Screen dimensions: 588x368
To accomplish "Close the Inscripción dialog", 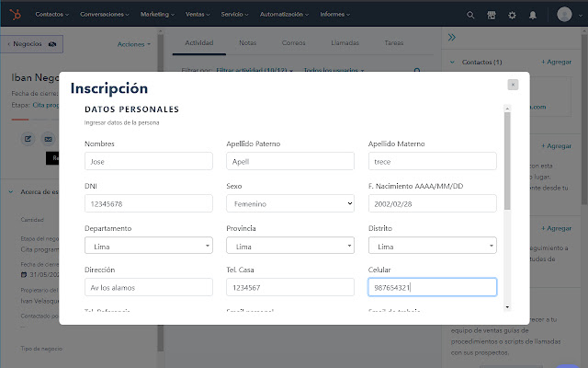I will tap(513, 85).
